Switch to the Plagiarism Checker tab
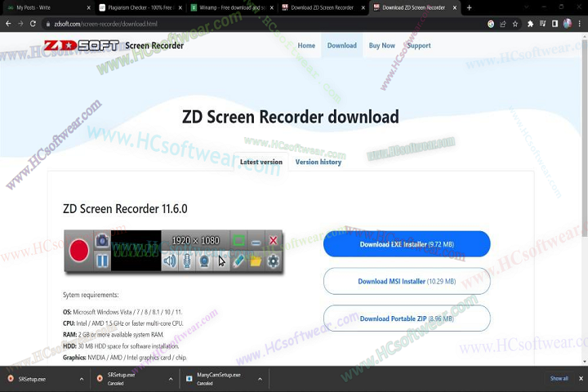588x392 pixels. pos(140,7)
